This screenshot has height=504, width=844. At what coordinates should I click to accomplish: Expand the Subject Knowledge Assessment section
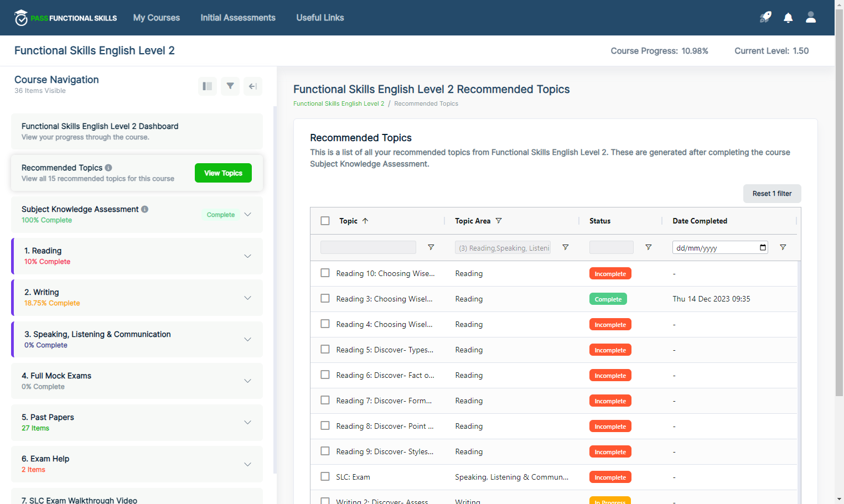(248, 215)
